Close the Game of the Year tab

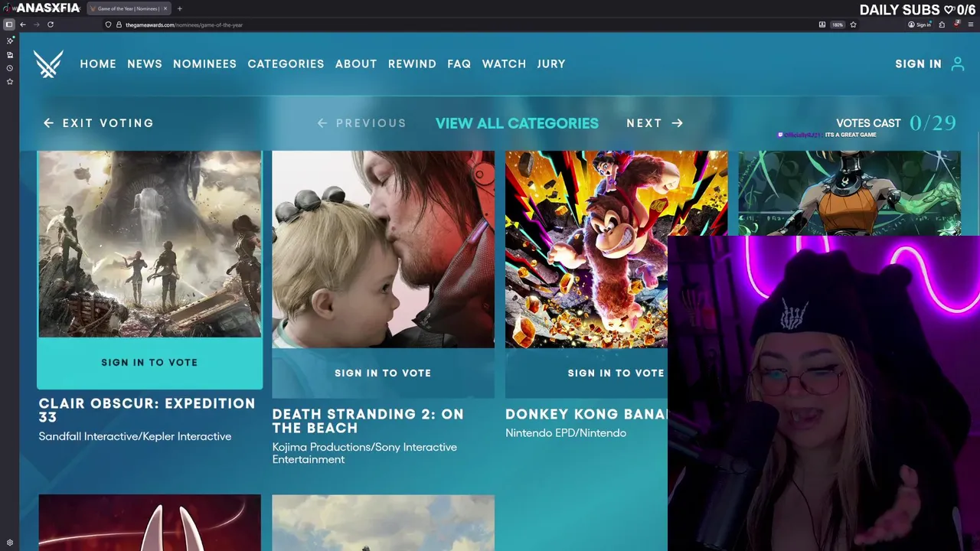[165, 8]
